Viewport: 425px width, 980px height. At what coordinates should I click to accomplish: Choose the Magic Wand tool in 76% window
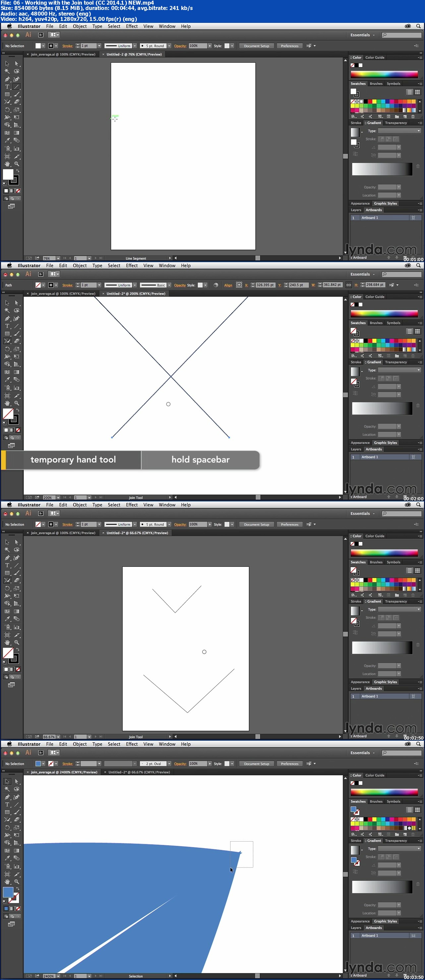(x=7, y=71)
